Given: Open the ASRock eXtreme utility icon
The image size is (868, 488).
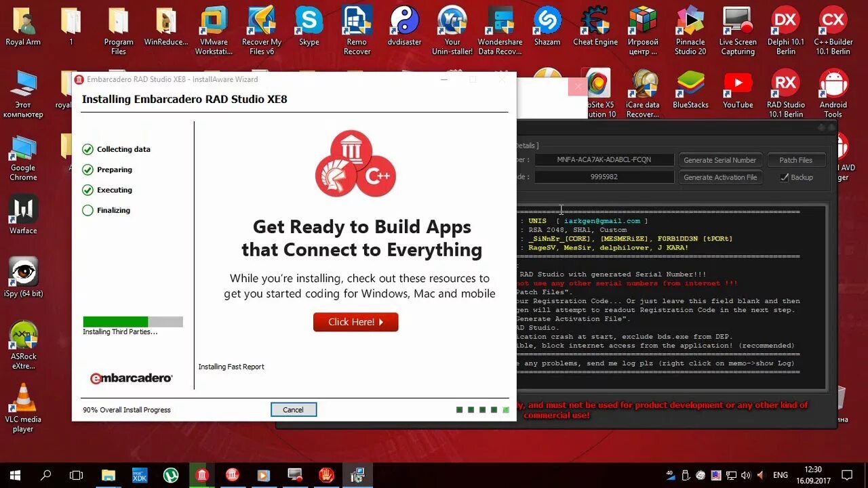Looking at the screenshot, I should 23,346.
